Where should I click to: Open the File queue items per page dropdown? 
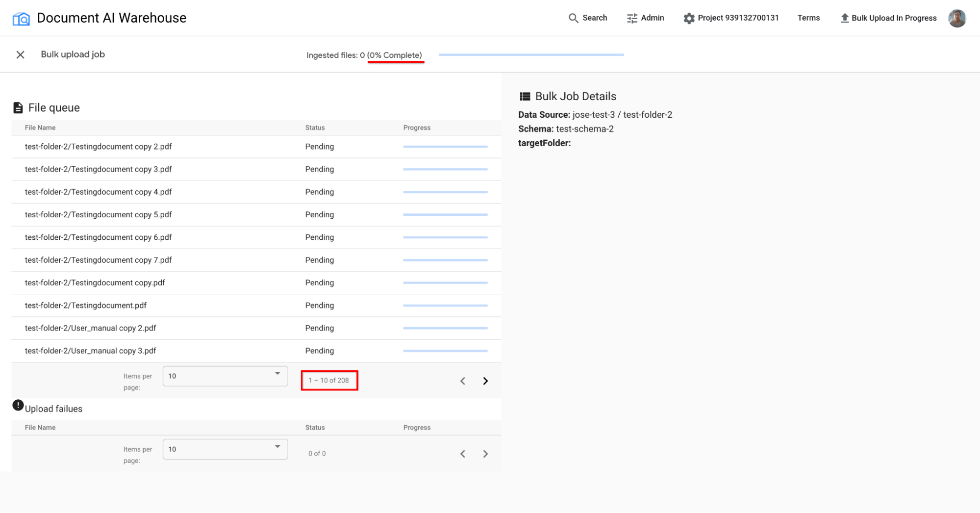[x=225, y=376]
